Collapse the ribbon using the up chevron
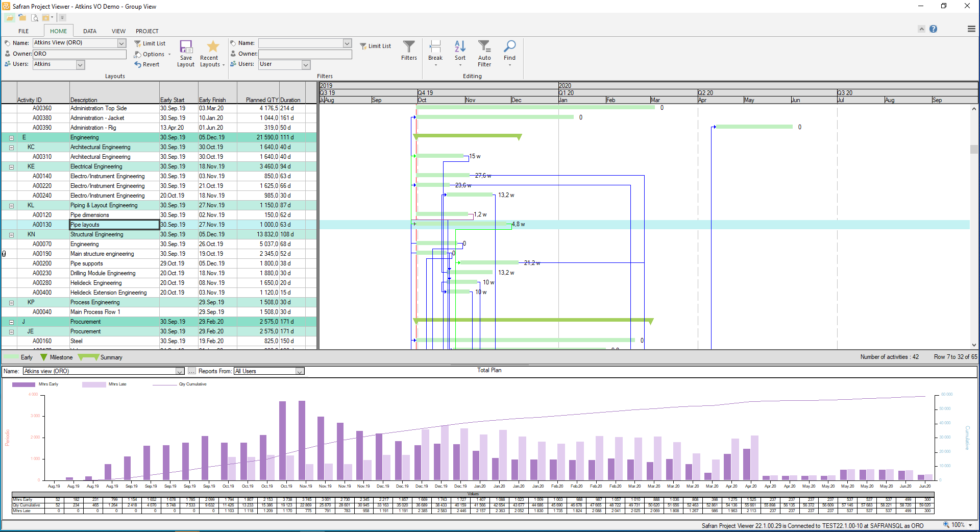Image resolution: width=980 pixels, height=532 pixels. (921, 29)
